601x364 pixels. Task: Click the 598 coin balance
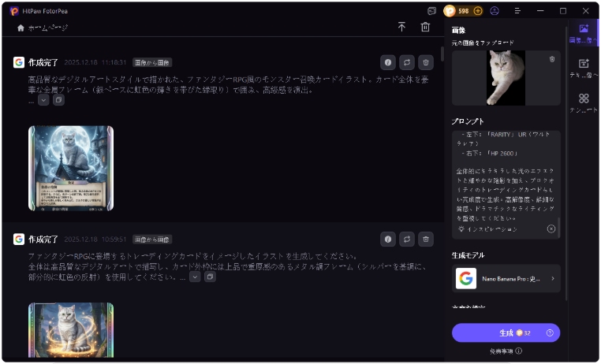coord(464,11)
